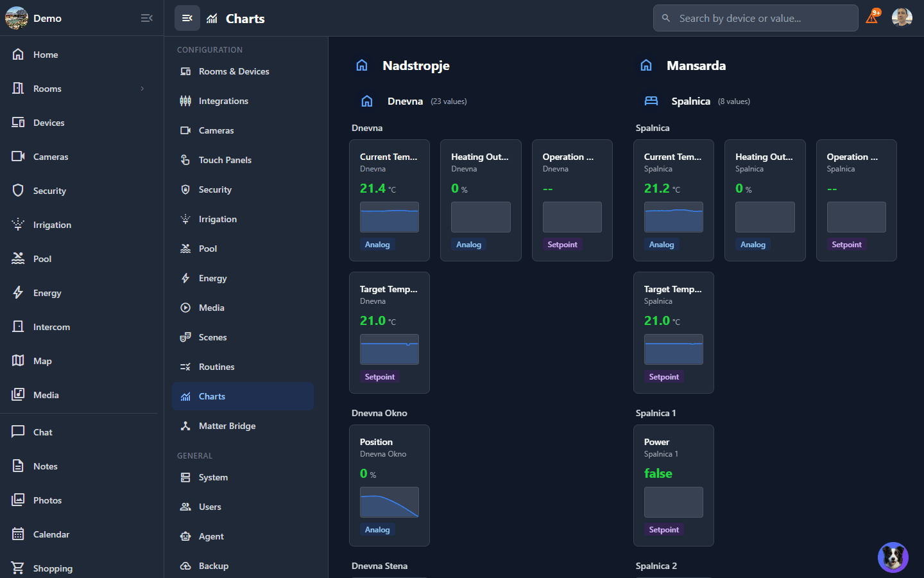924x578 pixels.
Task: Open the Intercom page
Action: tap(52, 326)
